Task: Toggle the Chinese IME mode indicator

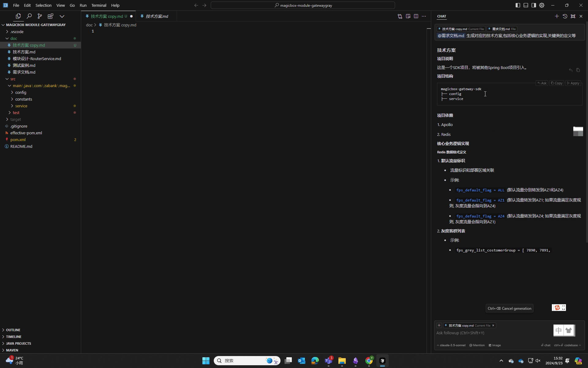Action: point(558,331)
